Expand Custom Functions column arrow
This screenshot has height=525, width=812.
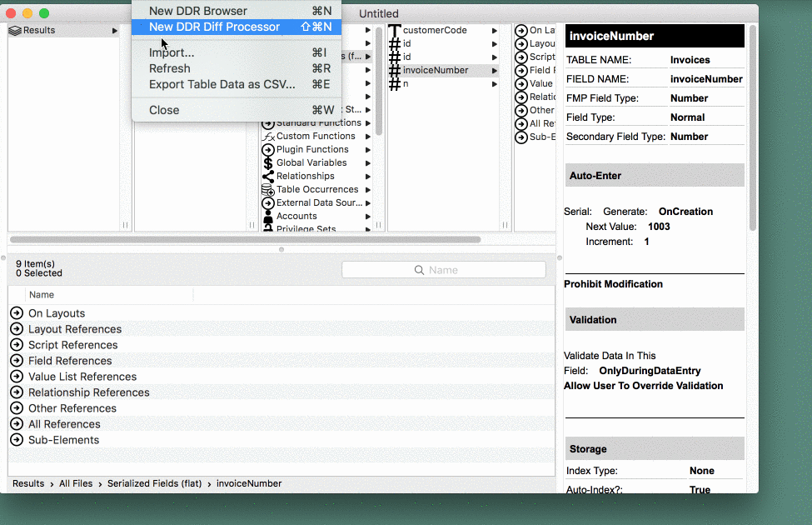[367, 137]
